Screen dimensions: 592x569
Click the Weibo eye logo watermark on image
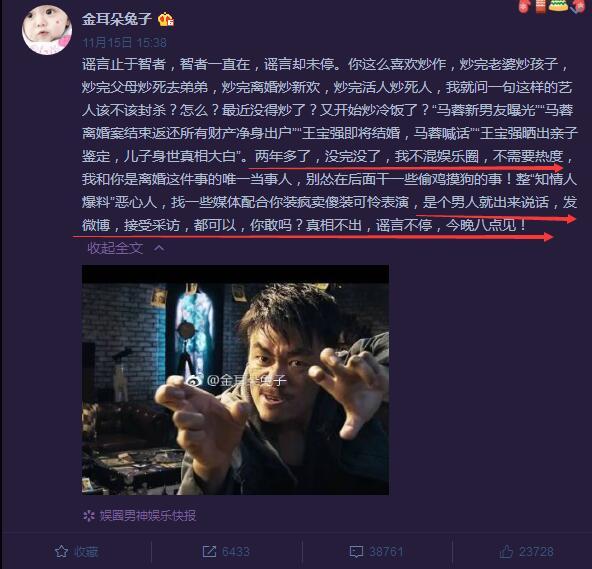click(x=194, y=380)
